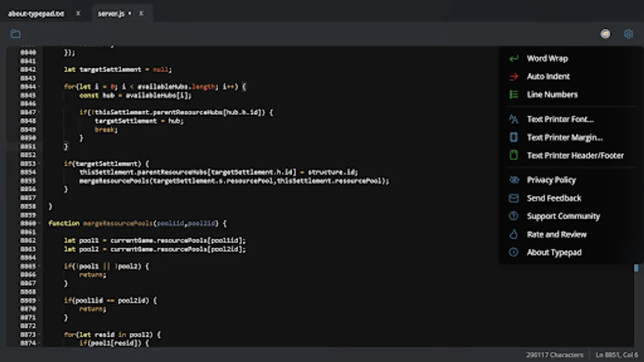This screenshot has width=644, height=362.
Task: Click the font icon for Text Printer Font
Action: (x=514, y=119)
